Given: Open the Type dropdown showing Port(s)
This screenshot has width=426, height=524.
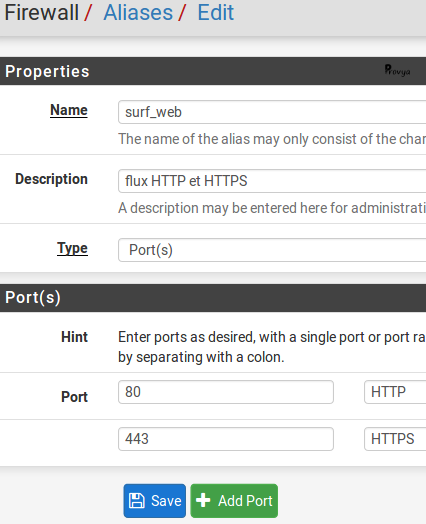Looking at the screenshot, I should (272, 250).
